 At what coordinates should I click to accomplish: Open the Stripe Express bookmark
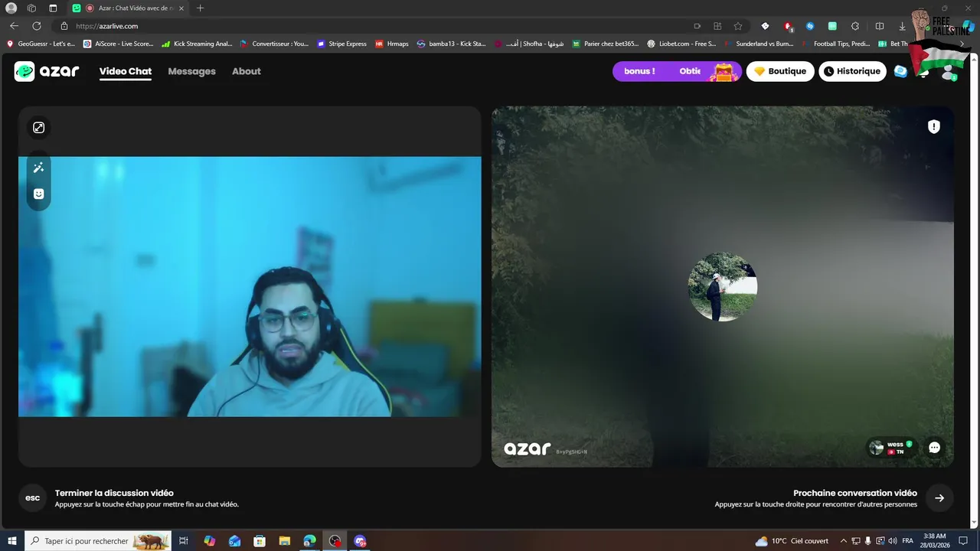click(341, 44)
